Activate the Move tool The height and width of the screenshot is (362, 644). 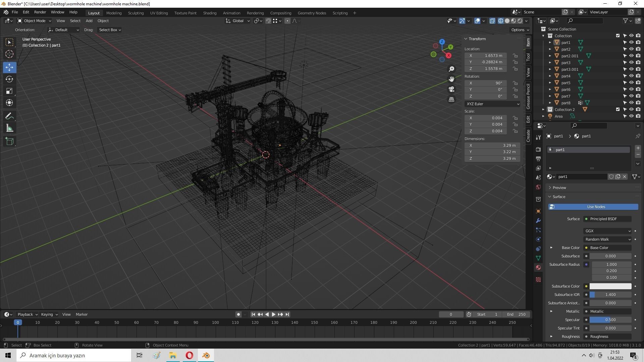pyautogui.click(x=9, y=67)
